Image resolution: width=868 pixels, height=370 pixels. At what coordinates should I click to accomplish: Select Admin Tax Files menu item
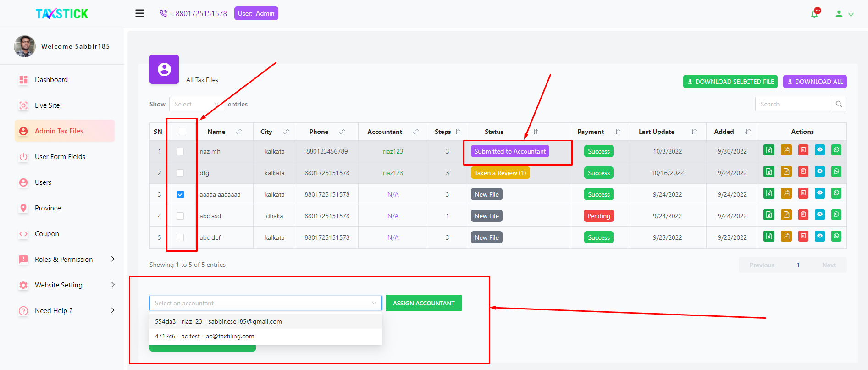[65, 131]
